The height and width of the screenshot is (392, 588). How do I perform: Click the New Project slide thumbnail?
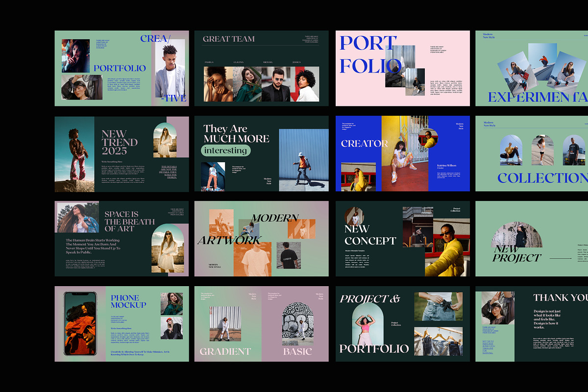pos(532,239)
